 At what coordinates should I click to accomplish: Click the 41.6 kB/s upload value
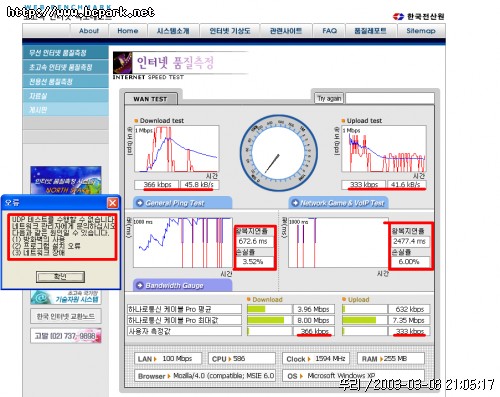pos(406,184)
